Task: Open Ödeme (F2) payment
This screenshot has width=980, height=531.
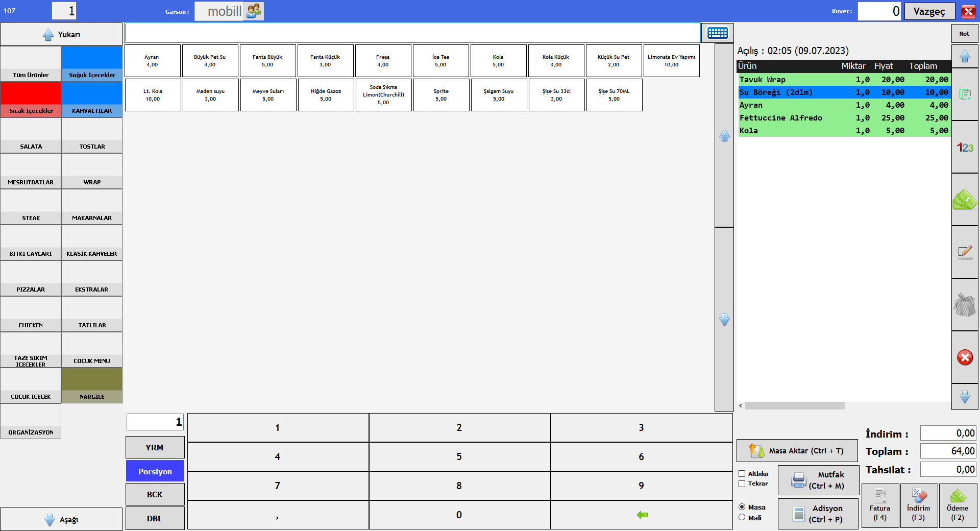Action: 958,505
